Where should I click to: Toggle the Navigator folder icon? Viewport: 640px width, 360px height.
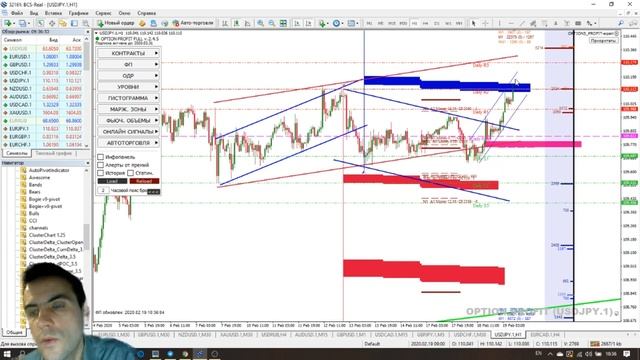[63, 23]
